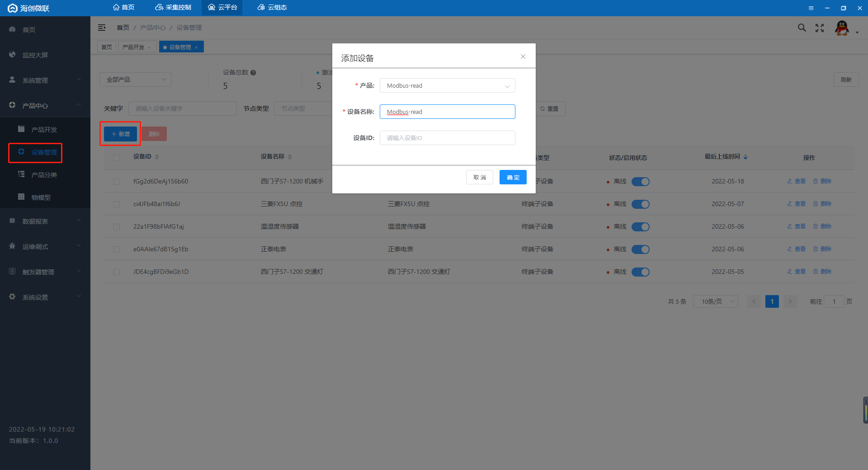Toggle the enable switch for e0AAle67dB15g1Eb
The height and width of the screenshot is (470, 868).
(640, 249)
